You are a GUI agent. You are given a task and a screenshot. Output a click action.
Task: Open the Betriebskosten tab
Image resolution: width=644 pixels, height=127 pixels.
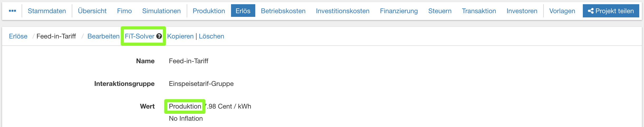(x=283, y=11)
